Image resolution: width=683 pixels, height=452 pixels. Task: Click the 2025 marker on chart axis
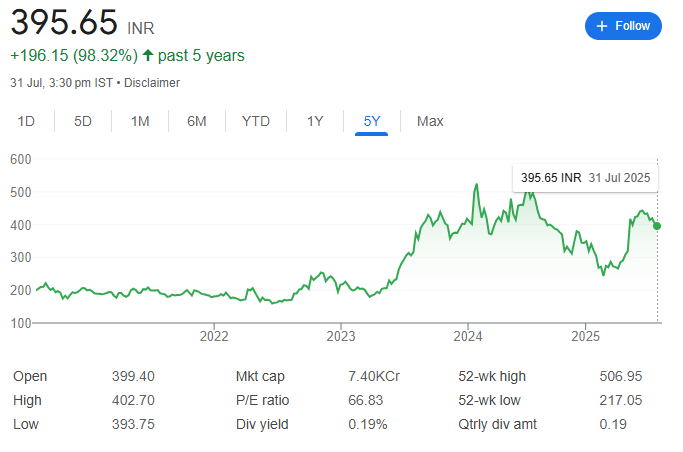point(586,336)
